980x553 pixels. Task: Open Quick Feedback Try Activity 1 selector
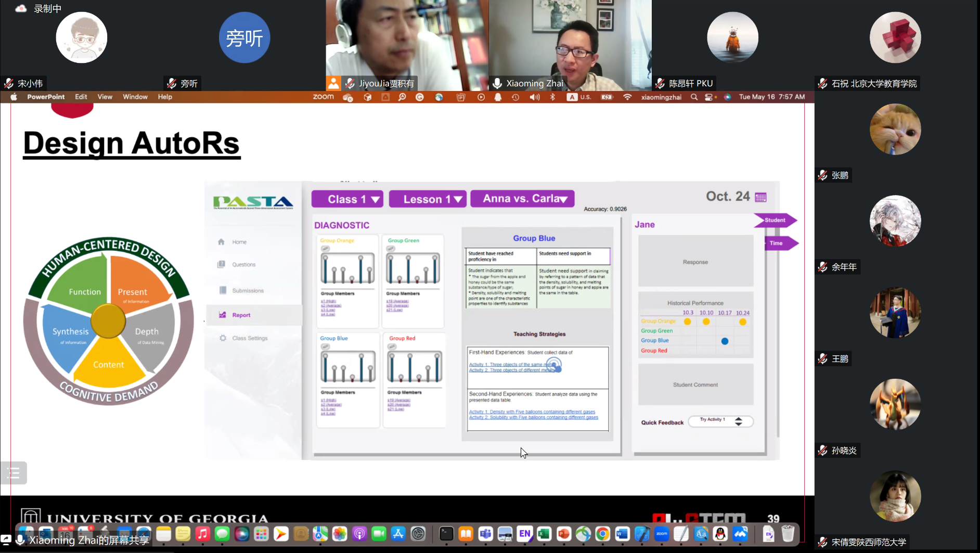point(720,421)
